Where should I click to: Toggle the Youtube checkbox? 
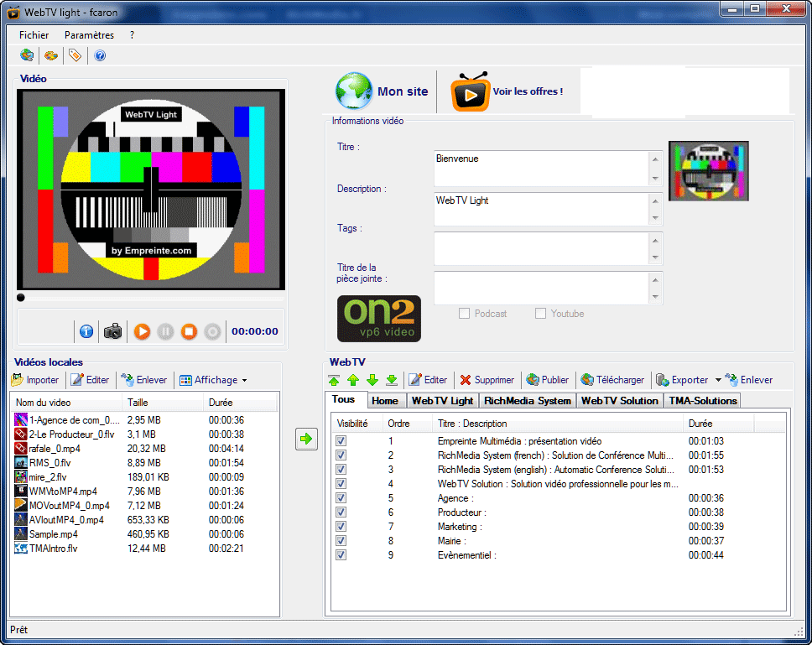(x=541, y=314)
